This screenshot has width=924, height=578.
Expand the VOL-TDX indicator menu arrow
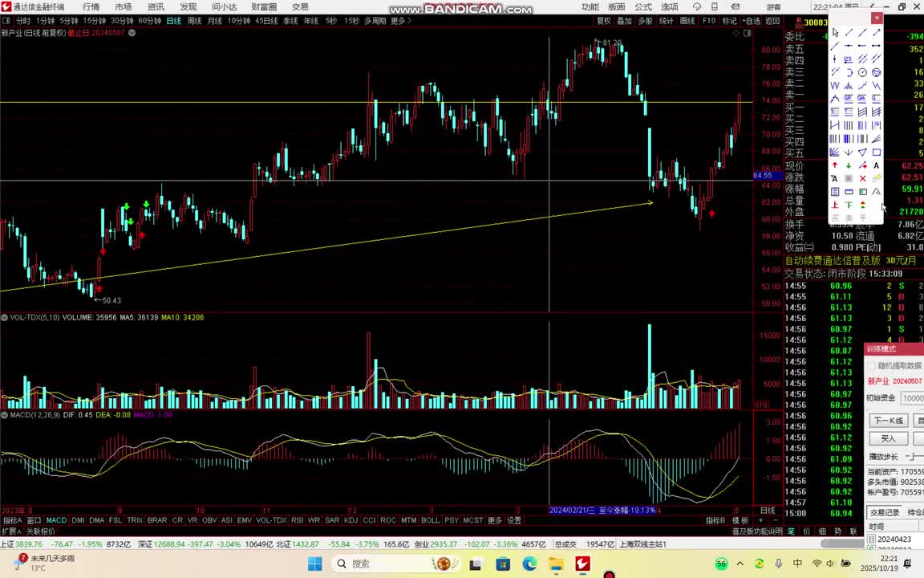[5, 317]
